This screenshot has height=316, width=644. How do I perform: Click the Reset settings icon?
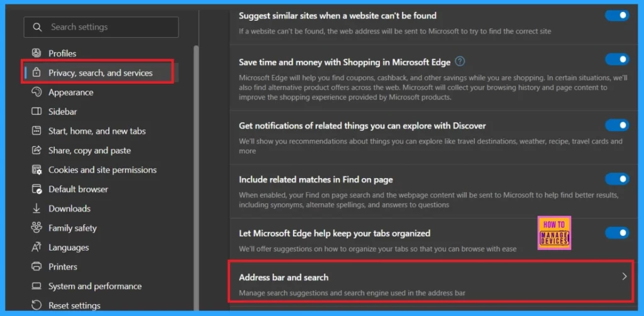pyautogui.click(x=36, y=305)
